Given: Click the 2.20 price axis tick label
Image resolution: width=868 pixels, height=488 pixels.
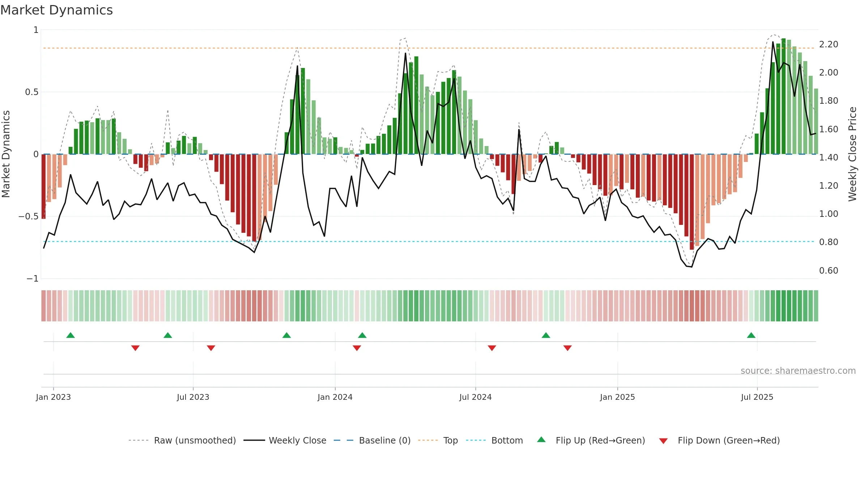Looking at the screenshot, I should coord(829,44).
